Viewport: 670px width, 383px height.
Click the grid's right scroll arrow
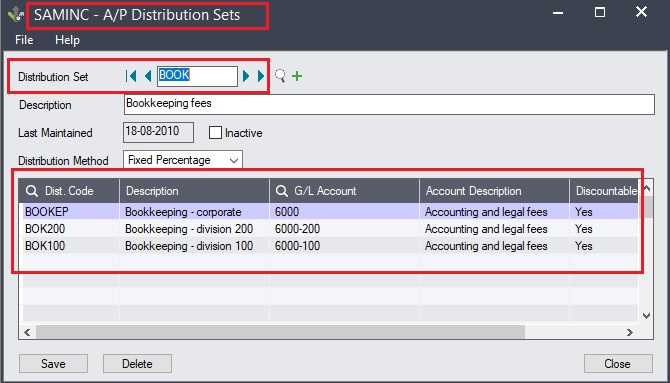click(630, 332)
